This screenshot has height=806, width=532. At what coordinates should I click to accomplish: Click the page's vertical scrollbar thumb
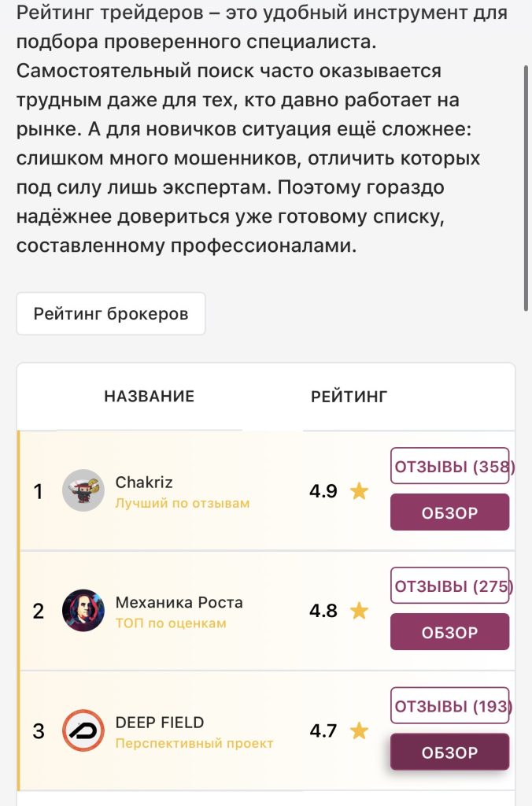526,188
